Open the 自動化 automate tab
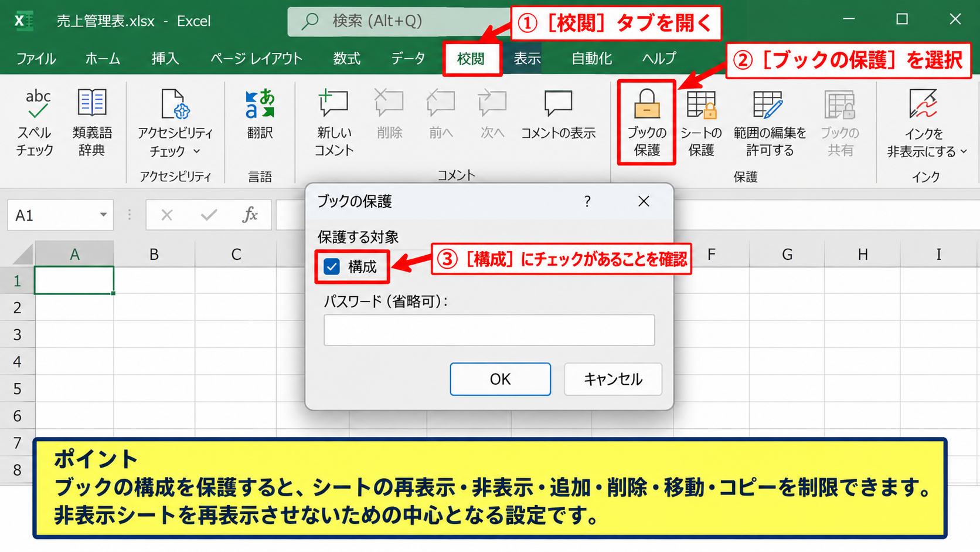The height and width of the screenshot is (552, 980). [592, 59]
